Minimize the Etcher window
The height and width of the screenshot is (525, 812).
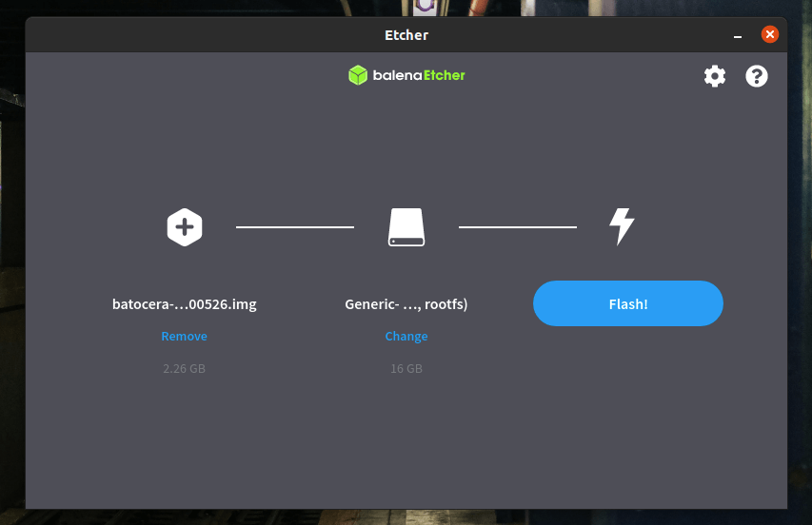(738, 35)
